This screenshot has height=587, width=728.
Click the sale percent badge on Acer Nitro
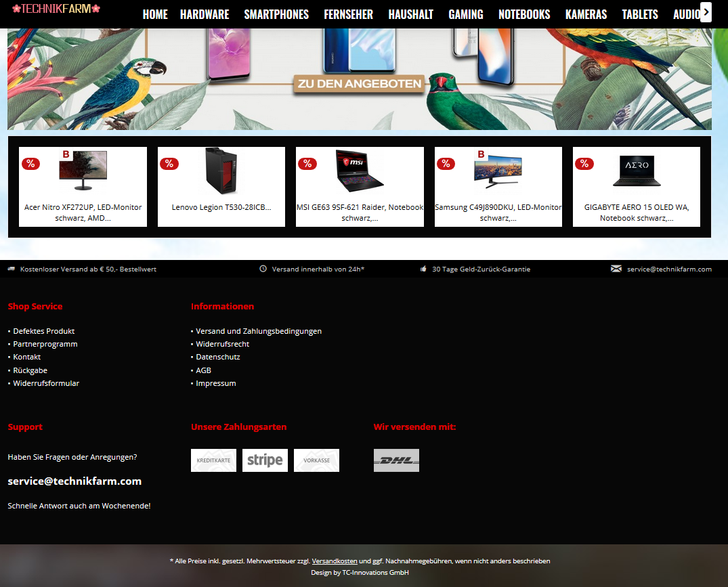[30, 163]
